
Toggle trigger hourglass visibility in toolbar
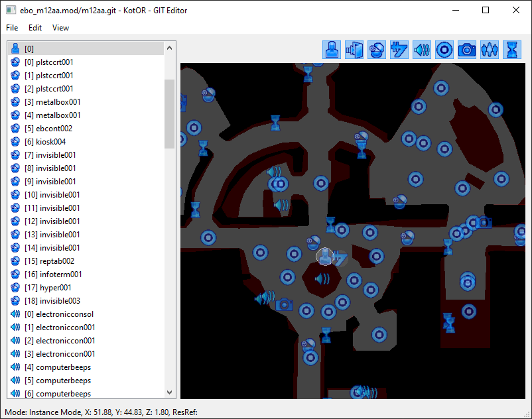tap(512, 50)
